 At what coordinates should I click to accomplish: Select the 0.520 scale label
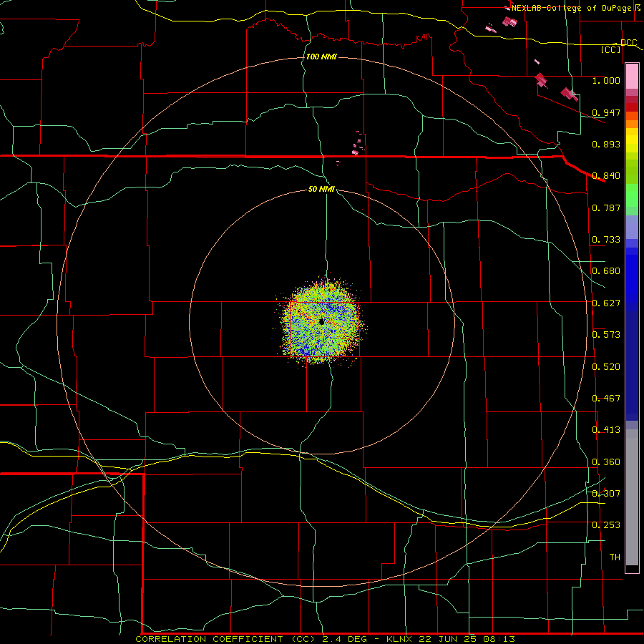pyautogui.click(x=606, y=367)
